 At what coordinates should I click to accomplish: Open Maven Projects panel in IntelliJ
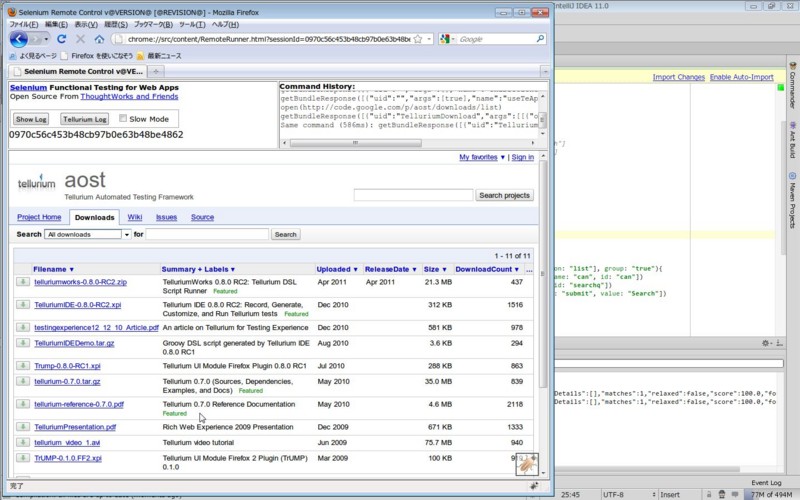coord(792,200)
